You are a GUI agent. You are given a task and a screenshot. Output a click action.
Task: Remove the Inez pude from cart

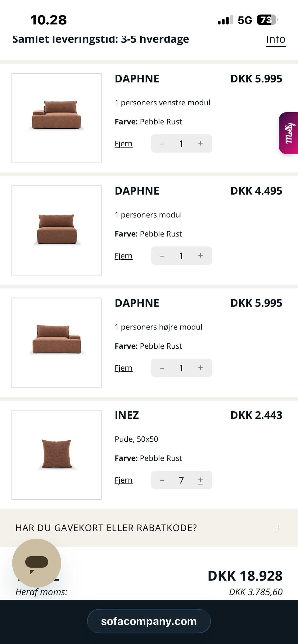click(x=124, y=480)
